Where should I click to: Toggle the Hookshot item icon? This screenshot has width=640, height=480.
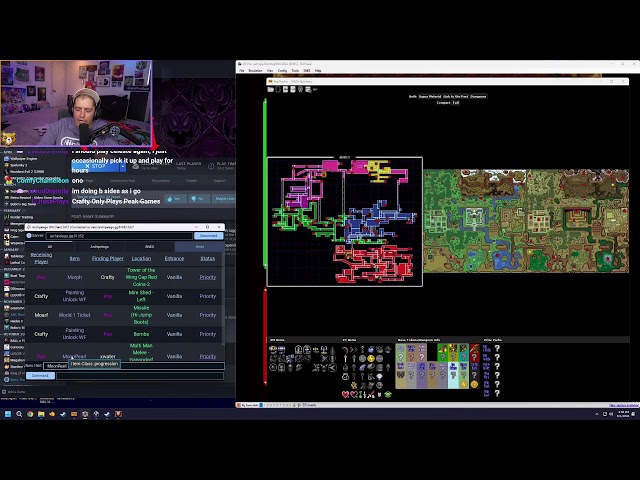click(362, 349)
